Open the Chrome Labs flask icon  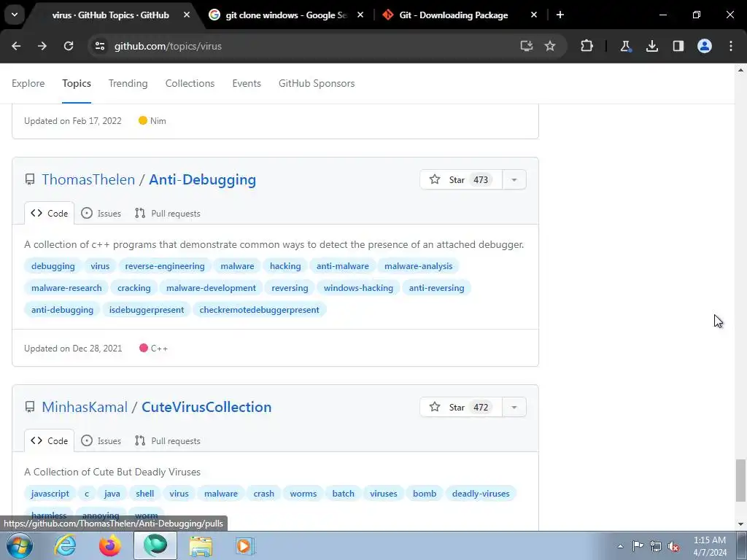click(x=625, y=46)
